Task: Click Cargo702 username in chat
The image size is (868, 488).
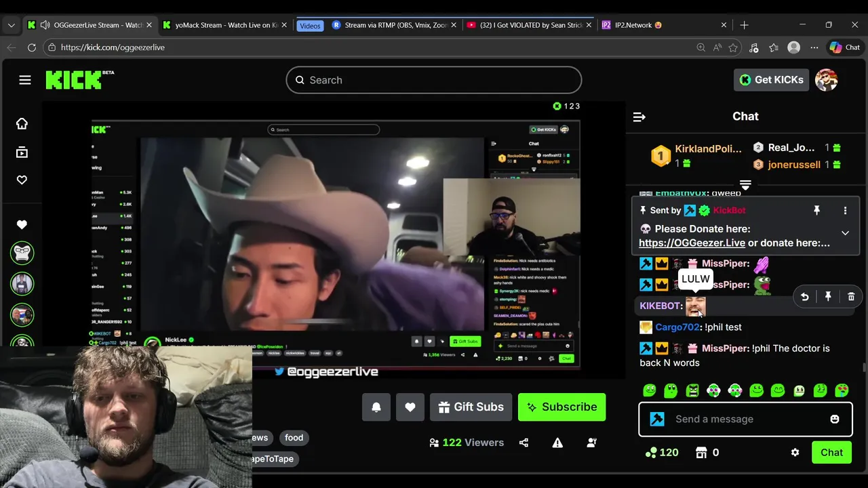Action: point(677,327)
